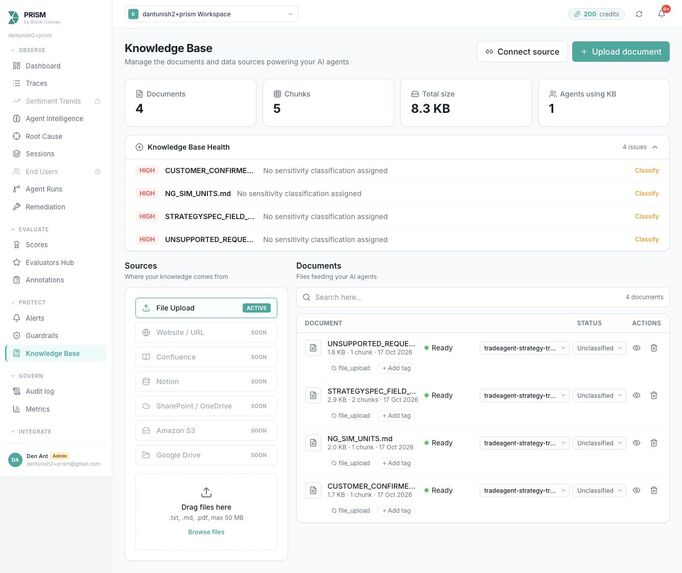Open Unclassified dropdown for STRATEGYSPEC_FIELD row
Screen dimensions: 682x573
click(x=599, y=395)
